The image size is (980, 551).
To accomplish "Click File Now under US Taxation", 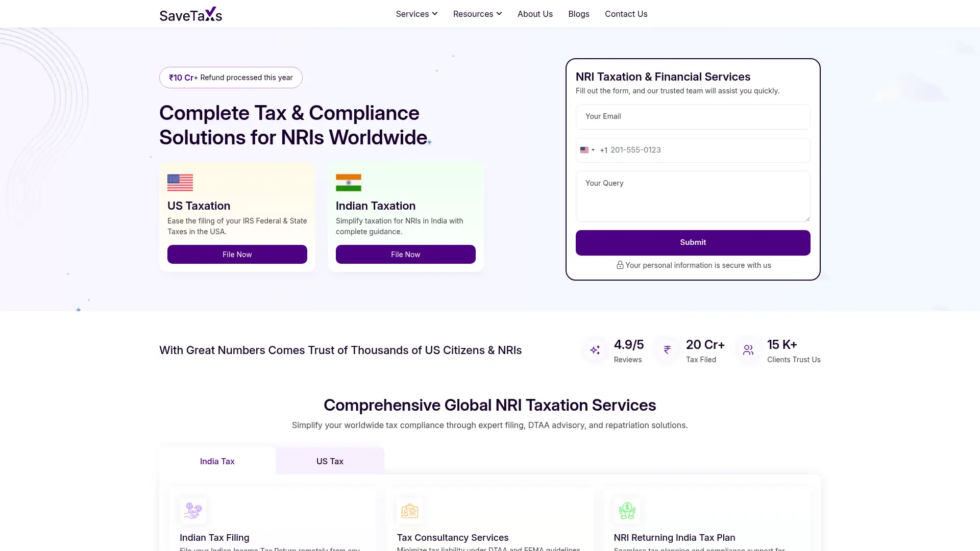I will [x=237, y=254].
